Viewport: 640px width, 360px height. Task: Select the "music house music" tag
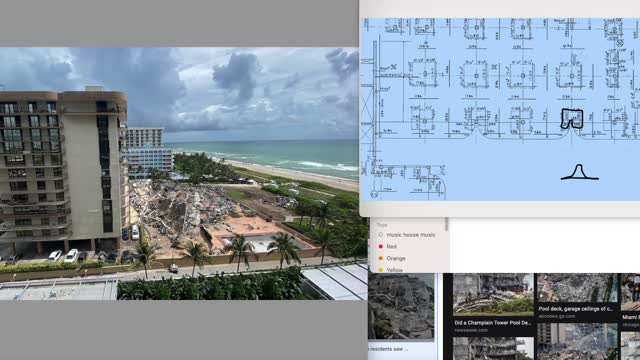pyautogui.click(x=411, y=235)
